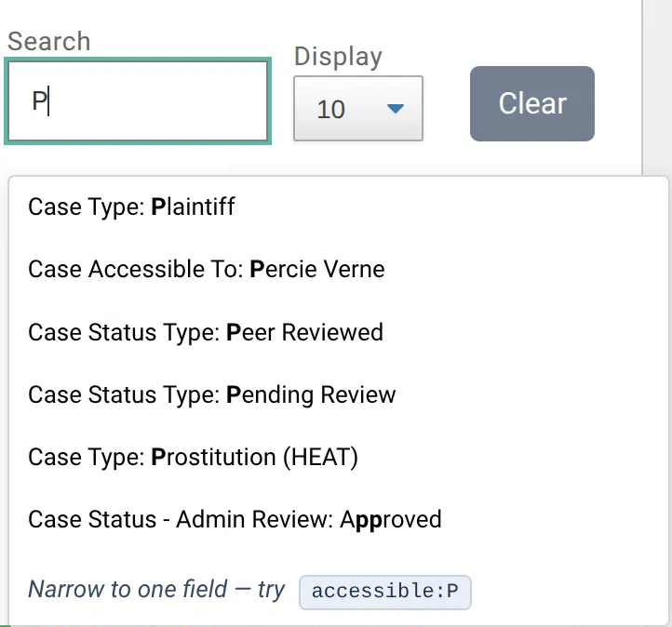Screen dimensions: 672x627
Task: Click the blue arrow in Display selector
Action: [x=396, y=109]
